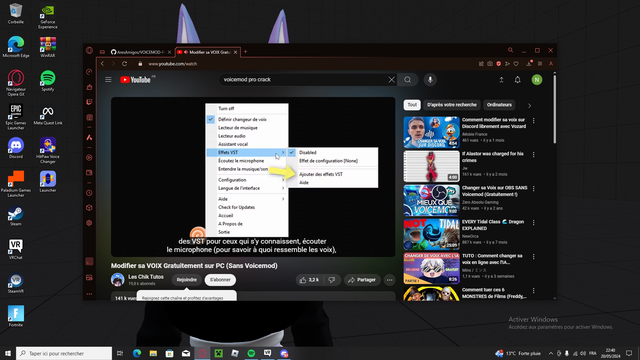Open a new browser tab
640x360 pixels.
(245, 52)
